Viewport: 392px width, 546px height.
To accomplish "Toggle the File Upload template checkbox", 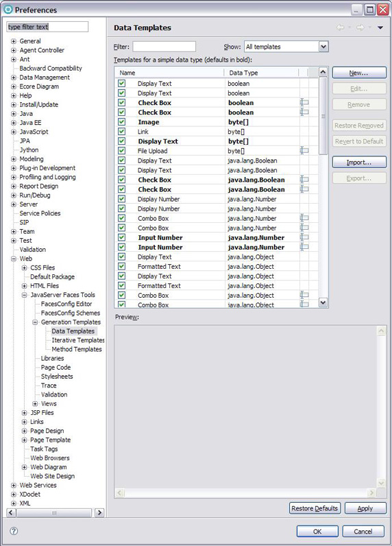I will (x=121, y=151).
